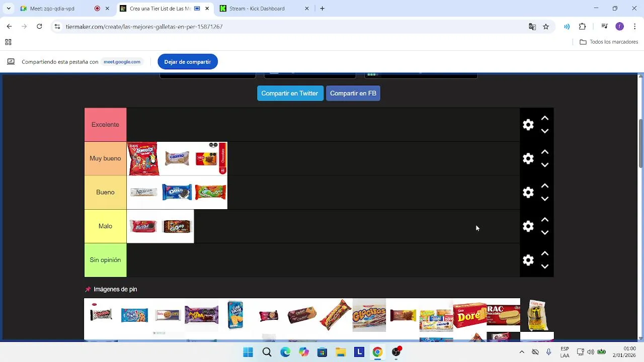Viewport: 644px width, 362px height.
Task: Open the Windows Start menu
Action: coord(248,352)
